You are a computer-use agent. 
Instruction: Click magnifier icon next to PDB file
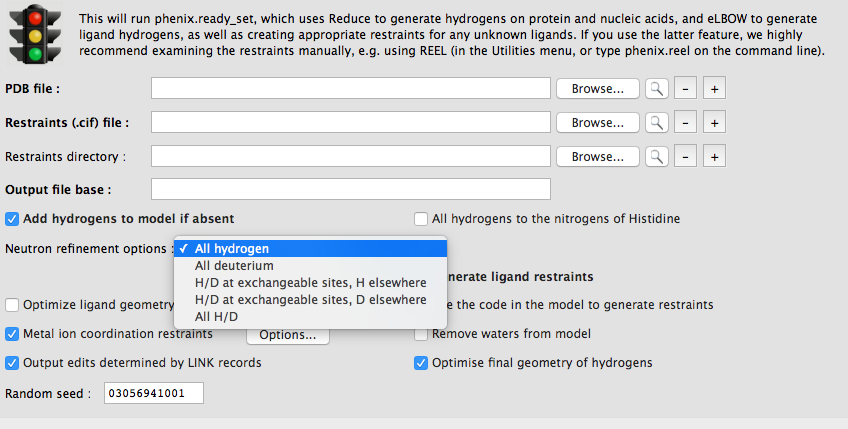656,89
